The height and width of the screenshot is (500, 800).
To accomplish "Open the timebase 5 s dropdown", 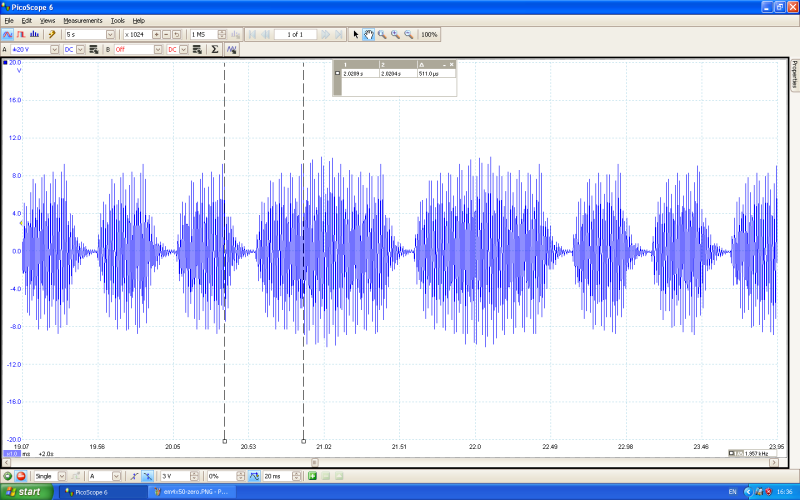I will coord(110,35).
